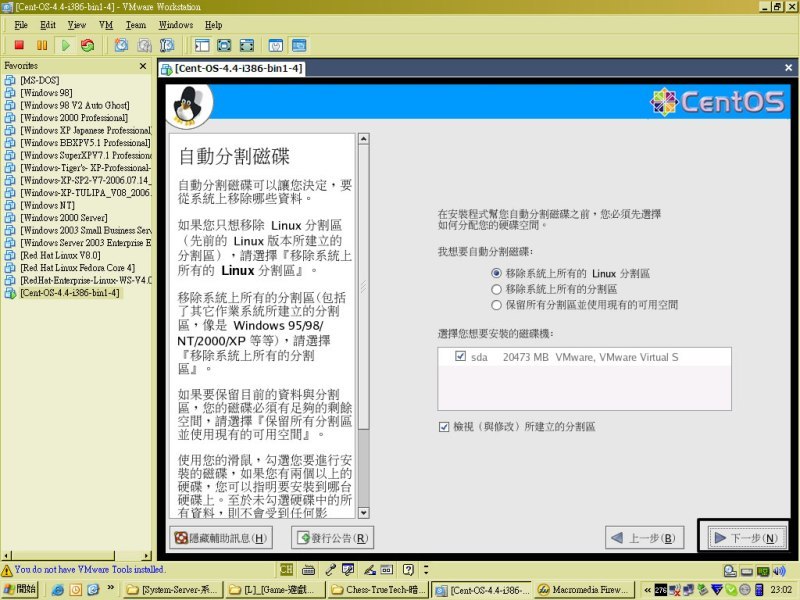Viewport: 800px width, 600px height.
Task: Toggle 檢視(與修改)所建立的分割區 checkbox
Action: coord(444,427)
